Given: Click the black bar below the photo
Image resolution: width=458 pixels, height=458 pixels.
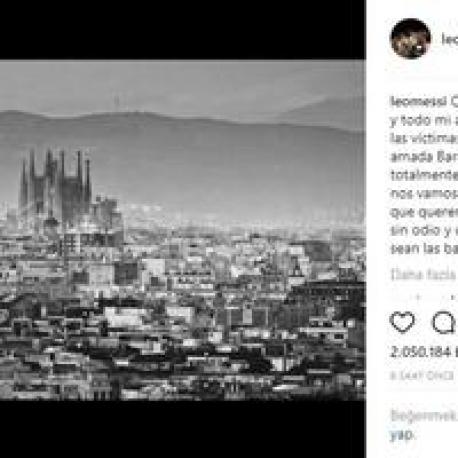Looking at the screenshot, I should (x=183, y=429).
